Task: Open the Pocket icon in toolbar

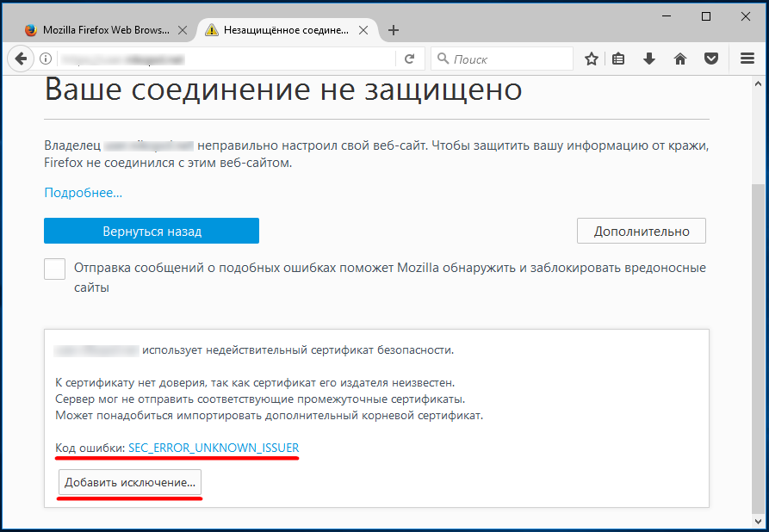Action: tap(711, 59)
